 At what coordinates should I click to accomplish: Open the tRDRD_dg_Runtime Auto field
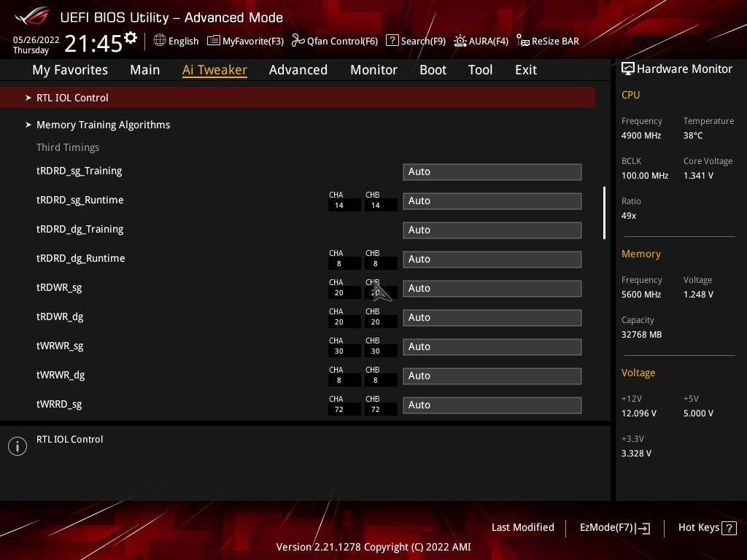[x=492, y=259]
